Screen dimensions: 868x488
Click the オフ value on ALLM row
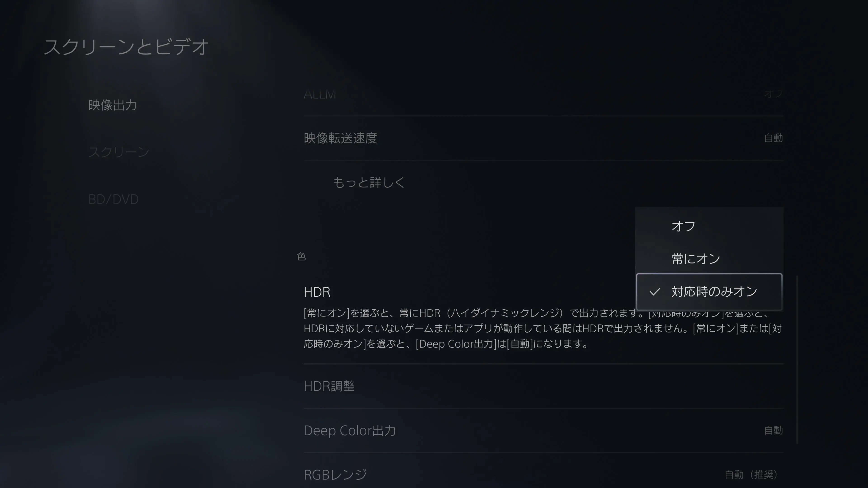[773, 94]
